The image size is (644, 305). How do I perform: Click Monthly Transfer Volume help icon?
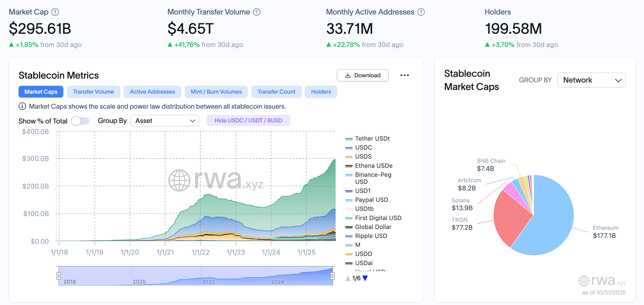coord(256,12)
